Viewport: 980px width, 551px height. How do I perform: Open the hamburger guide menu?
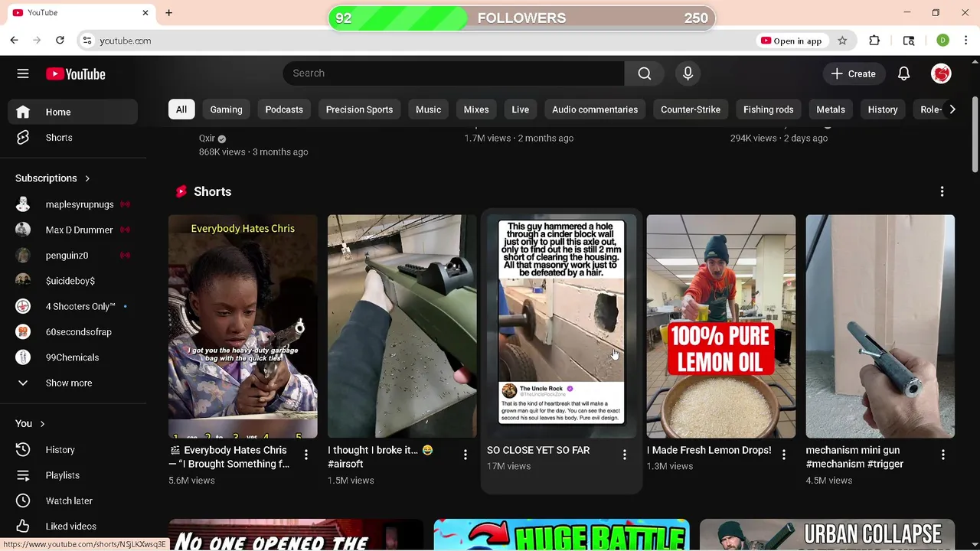click(x=23, y=73)
